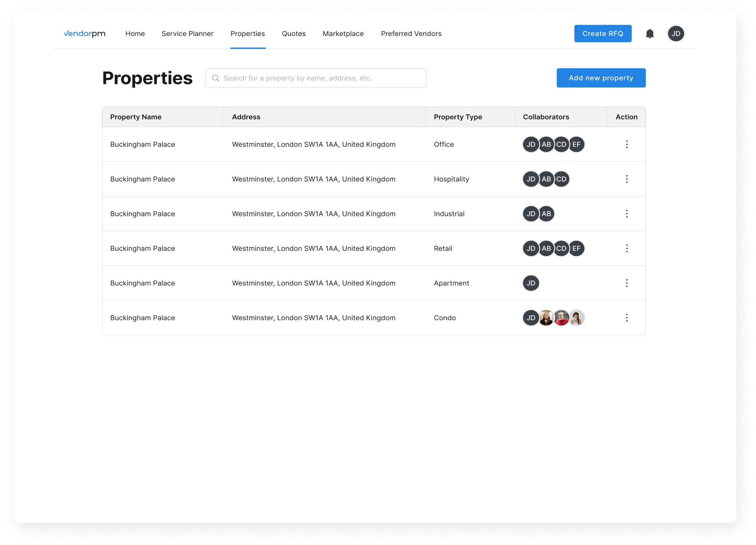
Task: Click AB collaborator avatar in Industrial row
Action: 546,214
